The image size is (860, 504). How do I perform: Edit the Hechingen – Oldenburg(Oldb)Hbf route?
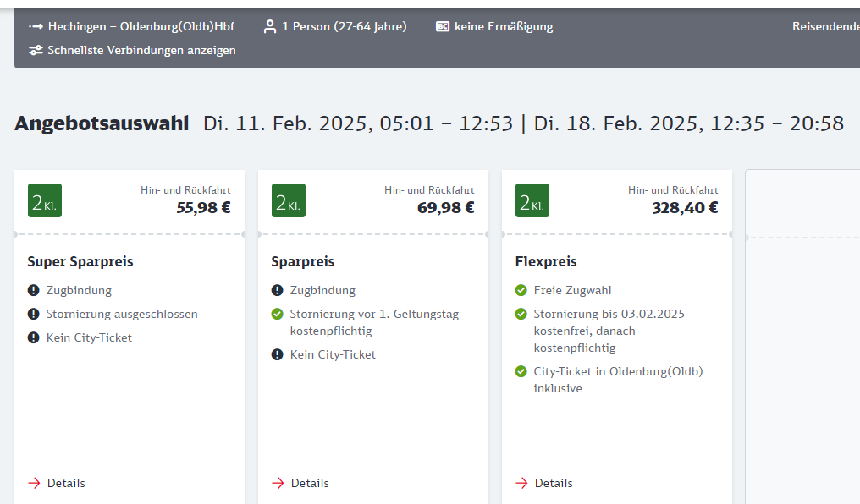point(141,27)
